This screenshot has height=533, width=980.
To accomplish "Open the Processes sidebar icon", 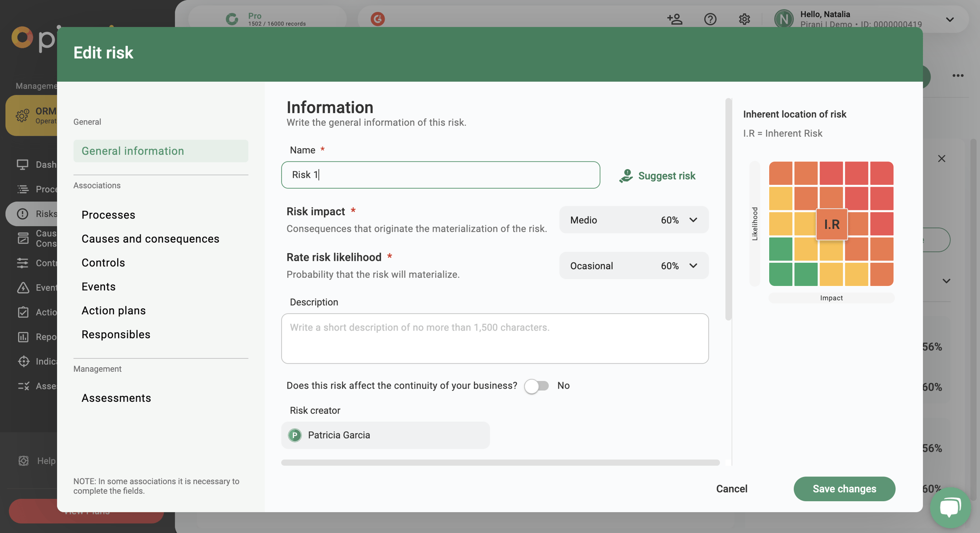I will click(23, 189).
